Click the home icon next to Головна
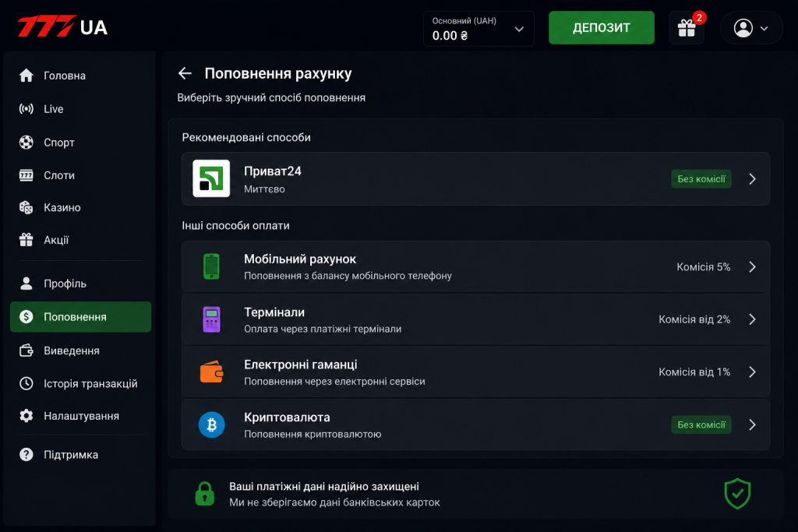The width and height of the screenshot is (798, 532). 26,76
